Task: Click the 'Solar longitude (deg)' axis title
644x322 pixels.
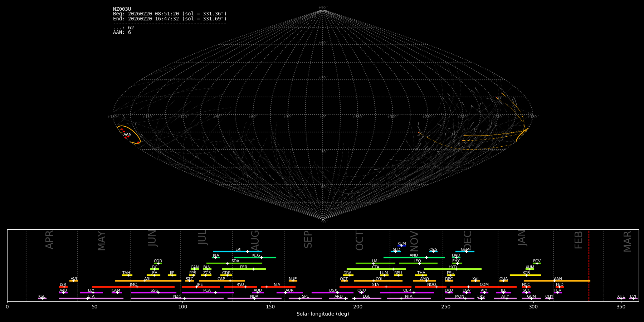Action: 323,314
